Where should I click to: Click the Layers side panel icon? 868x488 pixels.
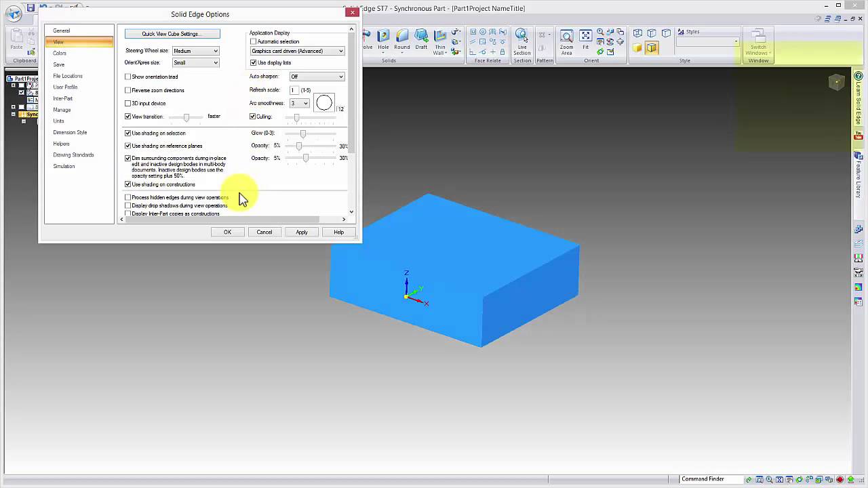point(859,244)
